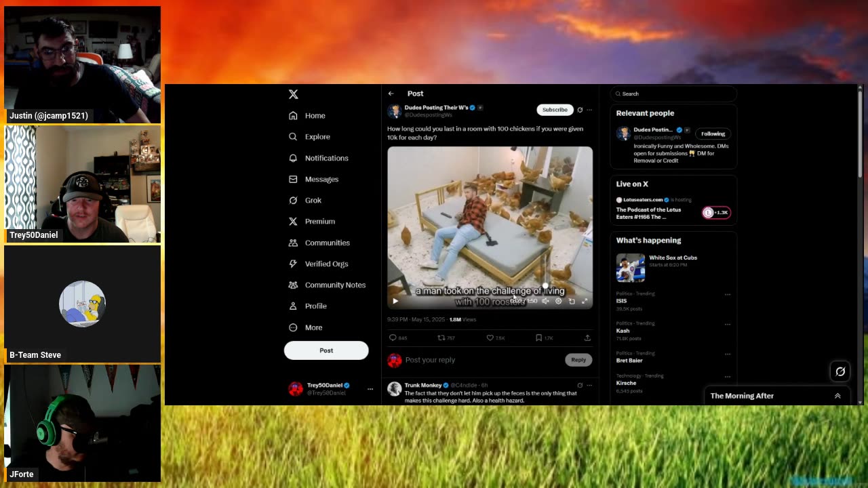Enter fullscreen on the video
868x488 pixels.
pyautogui.click(x=585, y=302)
